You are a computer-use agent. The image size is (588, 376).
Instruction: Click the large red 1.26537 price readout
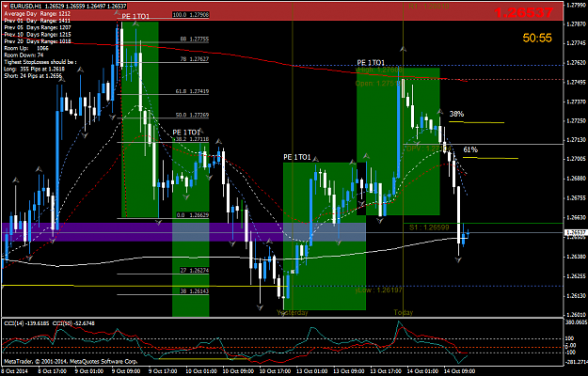coord(523,13)
